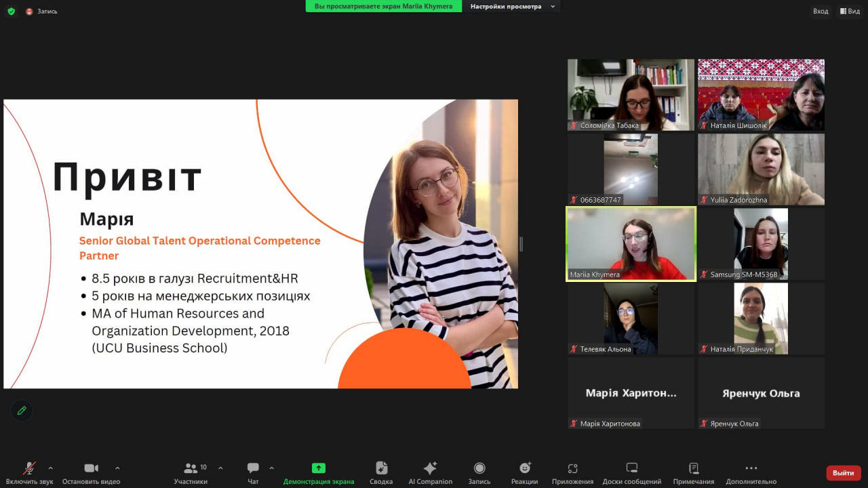Select Yuliia Zadorozhna video thumbnail
Screen dimensions: 868x488
761,169
